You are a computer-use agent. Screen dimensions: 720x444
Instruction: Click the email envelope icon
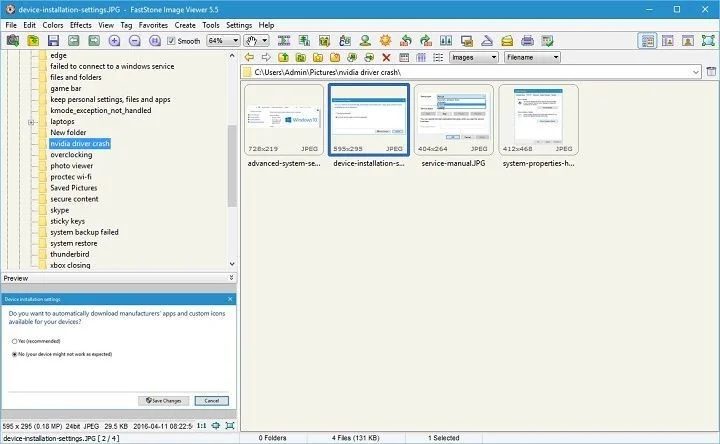(x=507, y=41)
